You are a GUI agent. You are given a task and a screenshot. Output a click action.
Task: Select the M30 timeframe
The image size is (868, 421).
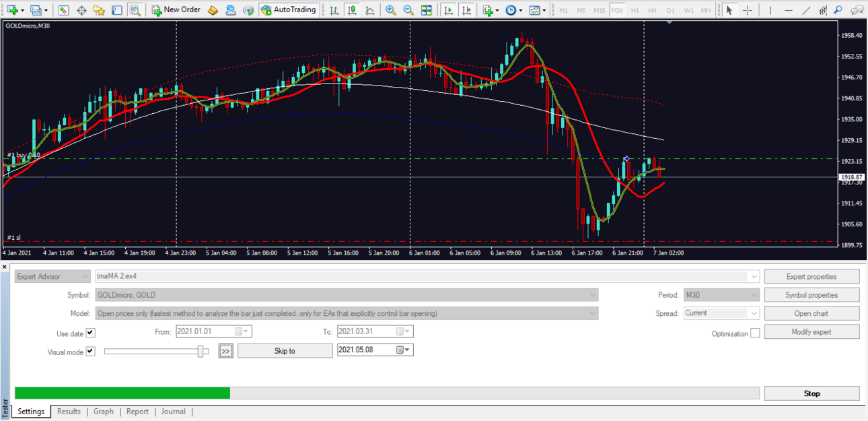tap(617, 10)
